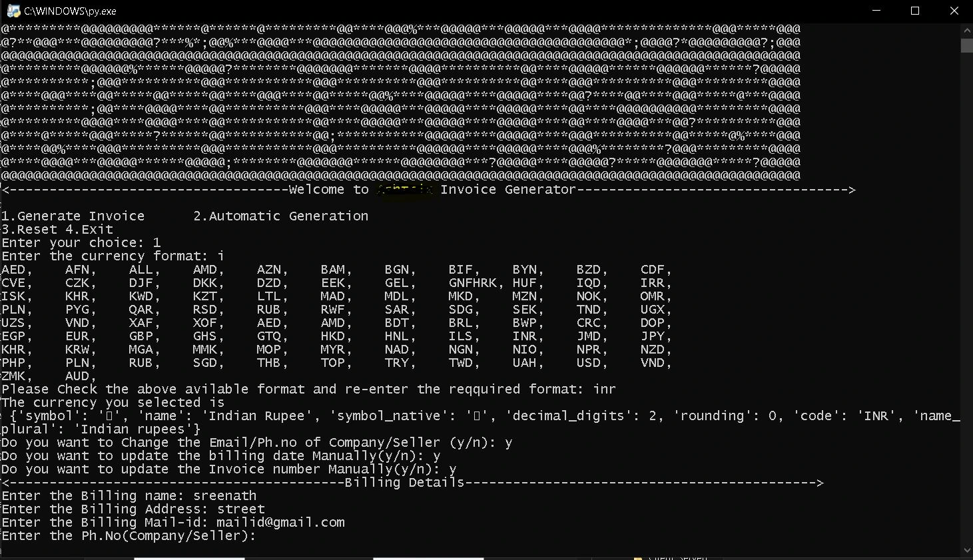Minimize the py.exe console window
Viewport: 973px width, 560px height.
coord(876,11)
